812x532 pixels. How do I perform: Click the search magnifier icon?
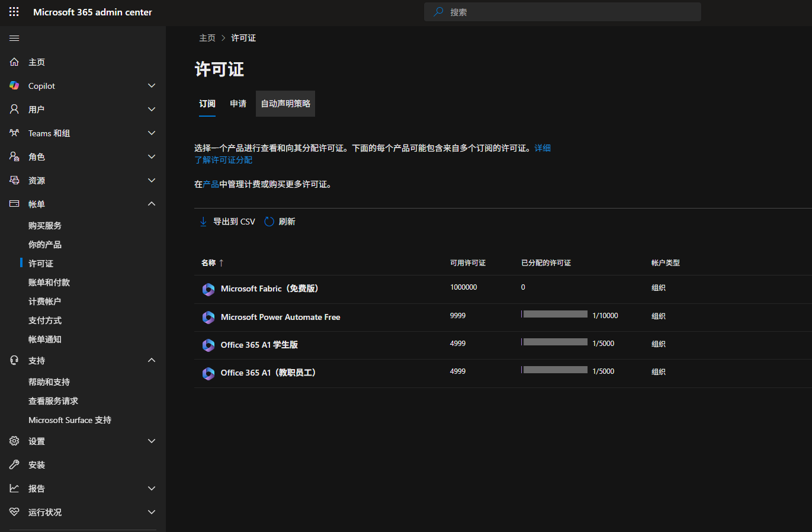(x=438, y=12)
